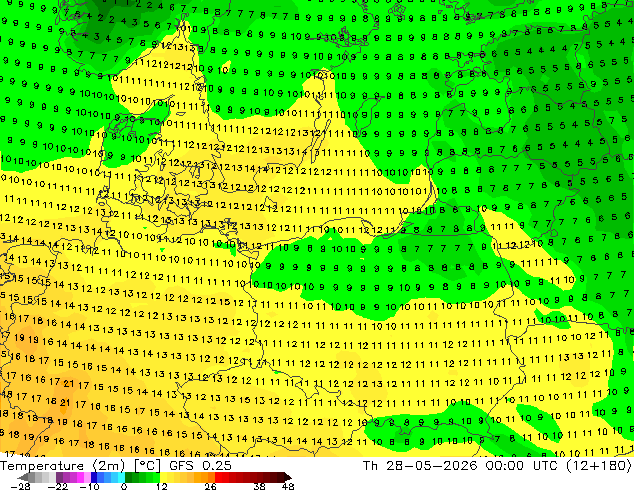Click the '38' label under the color scale
The image size is (634, 490).
(x=260, y=486)
